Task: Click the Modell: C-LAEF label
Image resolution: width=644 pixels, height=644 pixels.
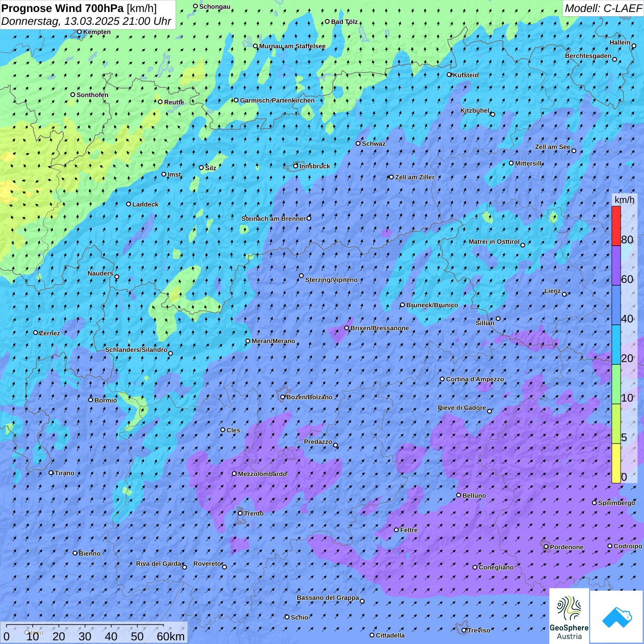Action: (x=603, y=8)
